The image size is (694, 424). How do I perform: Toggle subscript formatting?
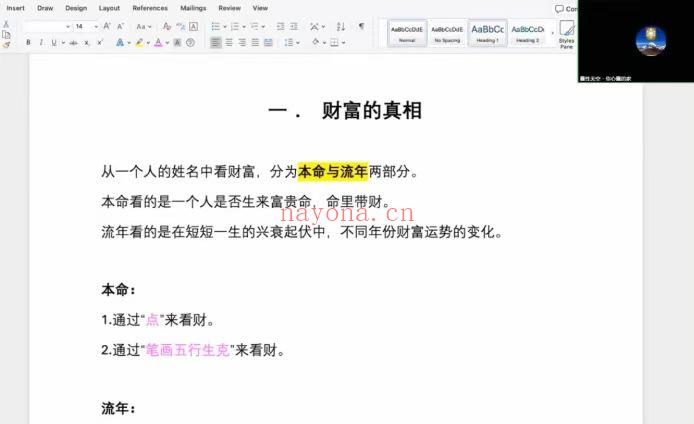coord(87,43)
